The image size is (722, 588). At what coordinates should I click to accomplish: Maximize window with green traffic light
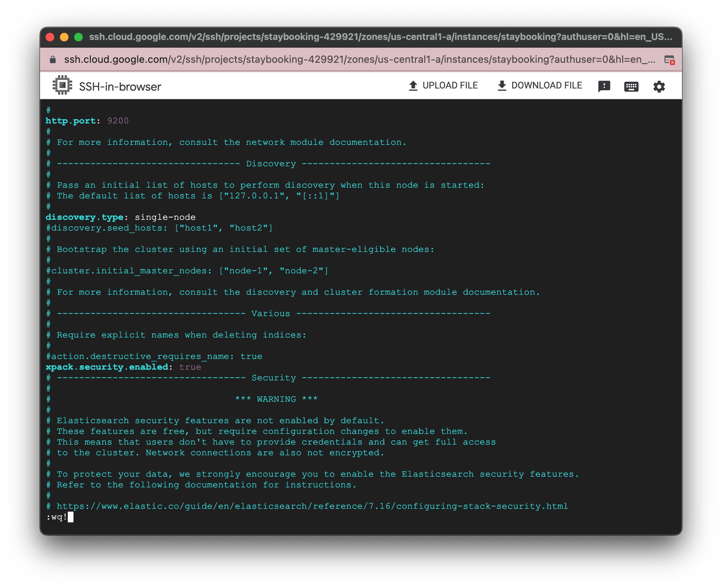(78, 36)
